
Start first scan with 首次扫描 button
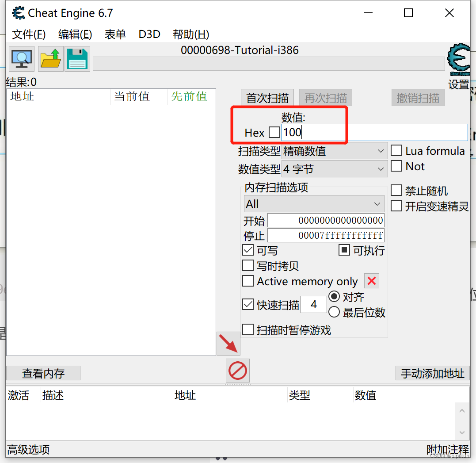(267, 98)
